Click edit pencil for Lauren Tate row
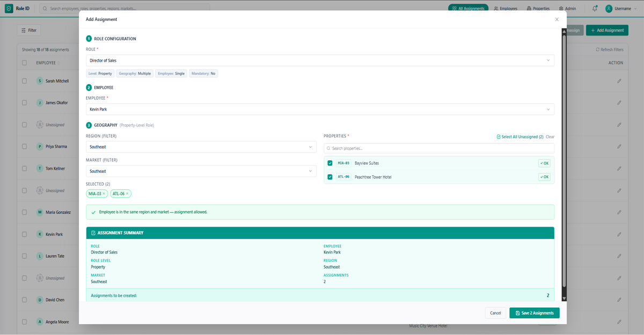644x335 pixels. click(x=619, y=256)
